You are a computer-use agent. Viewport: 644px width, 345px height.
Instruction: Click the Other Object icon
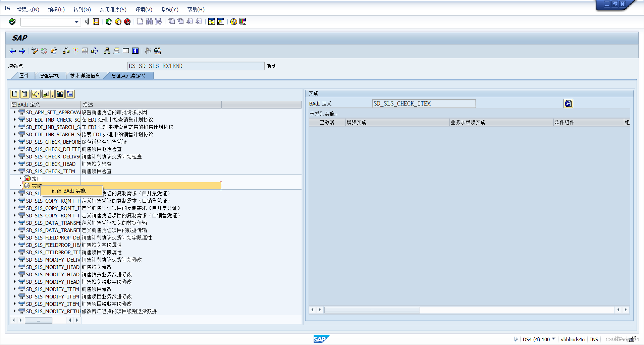pyautogui.click(x=54, y=51)
